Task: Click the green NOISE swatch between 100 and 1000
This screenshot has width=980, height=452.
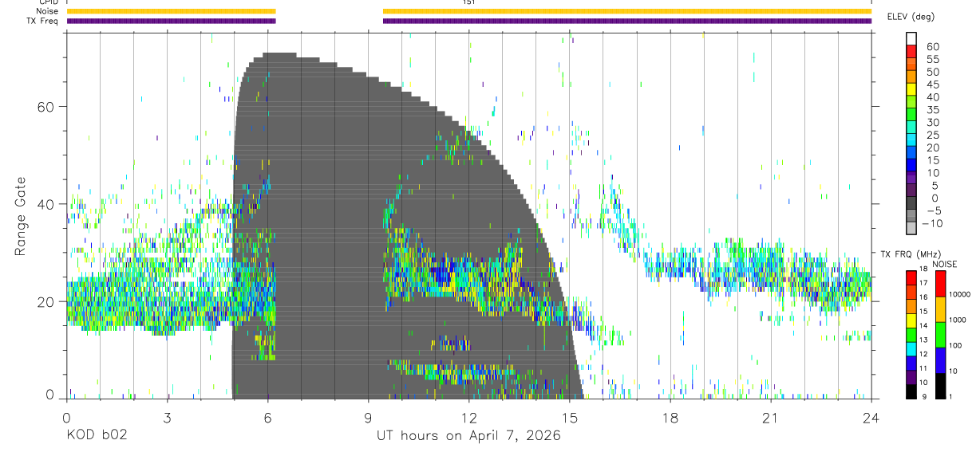Action: [x=940, y=335]
